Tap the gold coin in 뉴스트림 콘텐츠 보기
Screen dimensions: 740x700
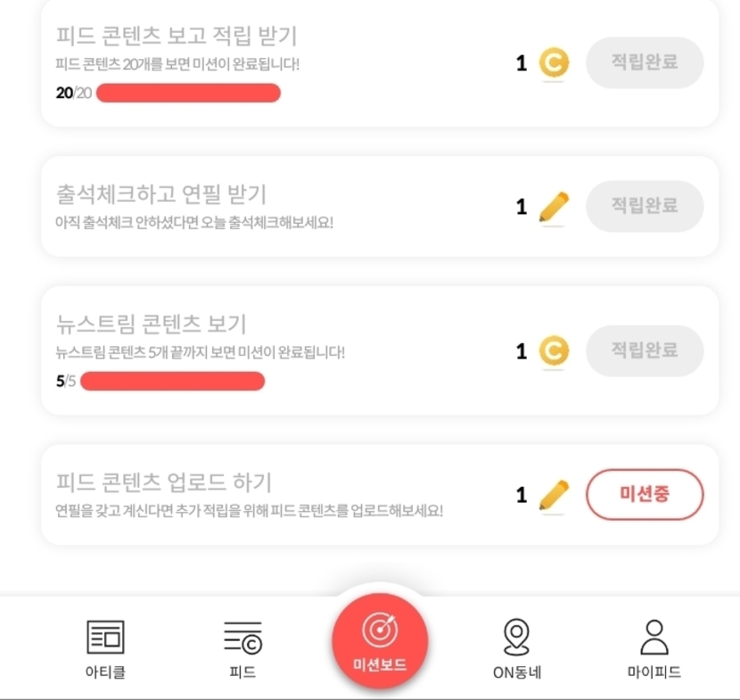pos(554,351)
